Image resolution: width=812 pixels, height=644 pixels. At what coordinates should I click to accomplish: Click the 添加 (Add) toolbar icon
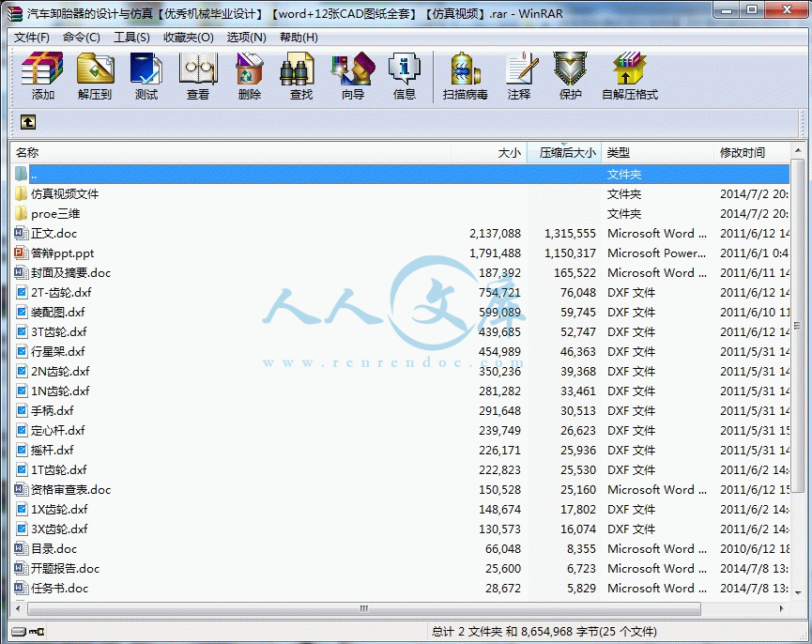pyautogui.click(x=42, y=69)
